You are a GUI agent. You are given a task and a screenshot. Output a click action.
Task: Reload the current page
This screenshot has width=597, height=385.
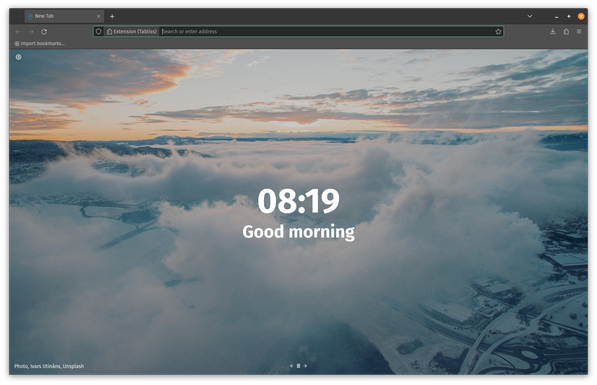point(44,32)
